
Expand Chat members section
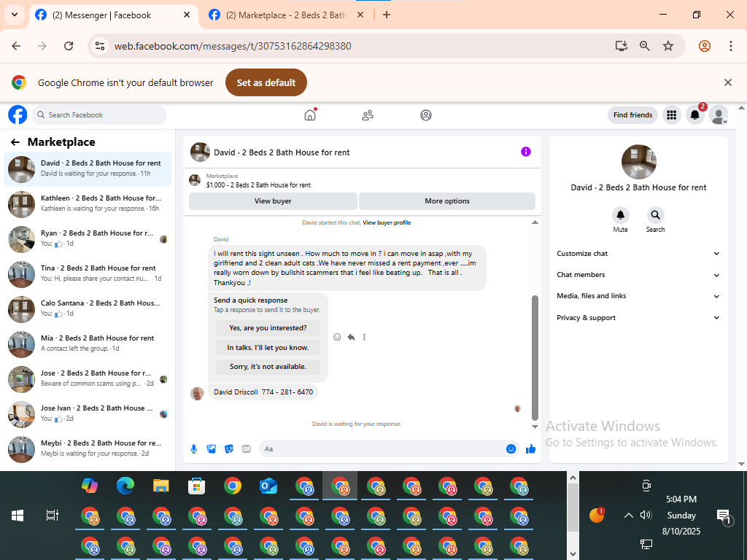click(x=638, y=275)
